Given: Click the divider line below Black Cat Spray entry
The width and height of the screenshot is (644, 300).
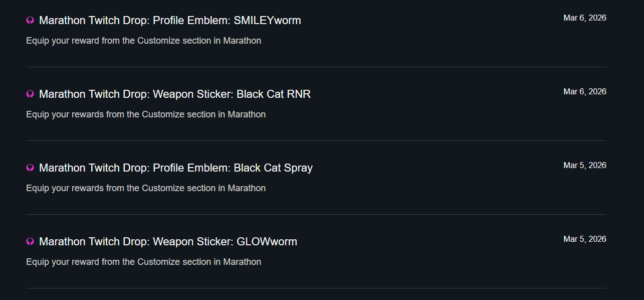Looking at the screenshot, I should 316,214.
